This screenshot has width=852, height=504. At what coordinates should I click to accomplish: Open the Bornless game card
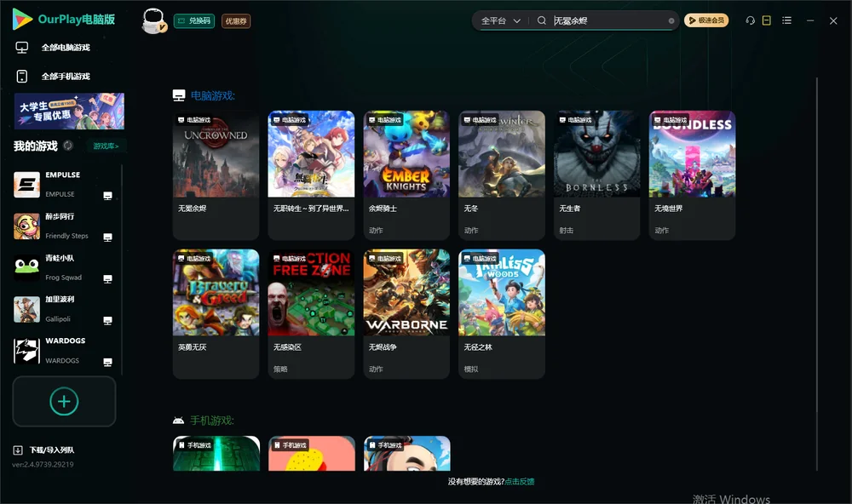pyautogui.click(x=596, y=175)
